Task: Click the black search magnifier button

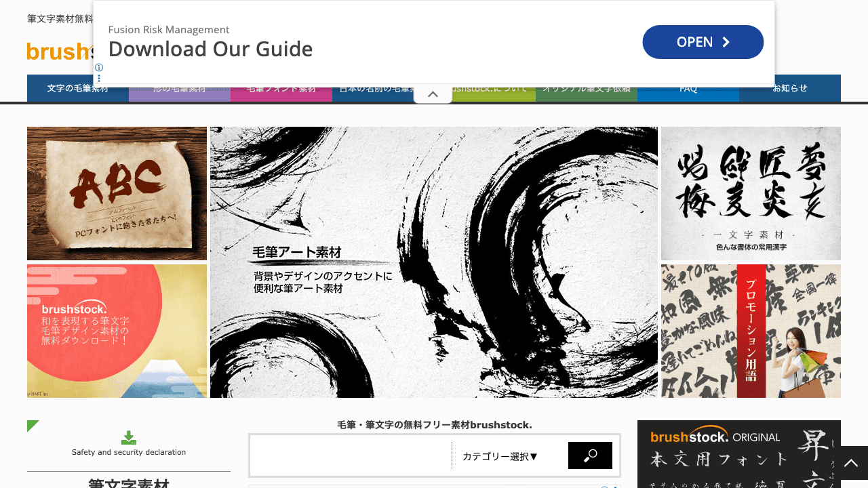Action: pyautogui.click(x=590, y=455)
